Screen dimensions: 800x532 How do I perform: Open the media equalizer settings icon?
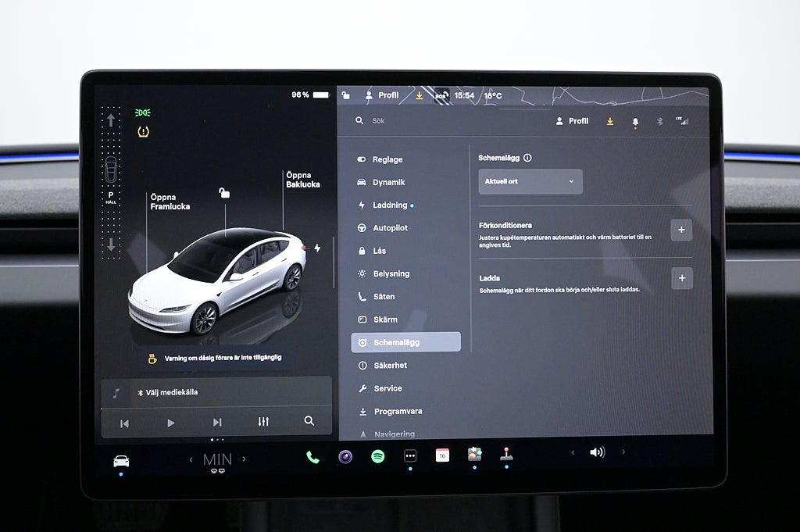pos(263,422)
